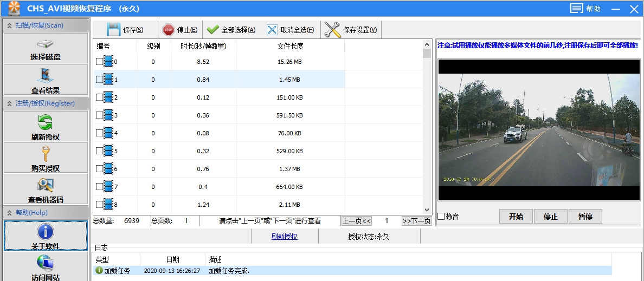Click the green checkmark 全部选择 icon
This screenshot has width=644, height=281.
(x=212, y=30)
